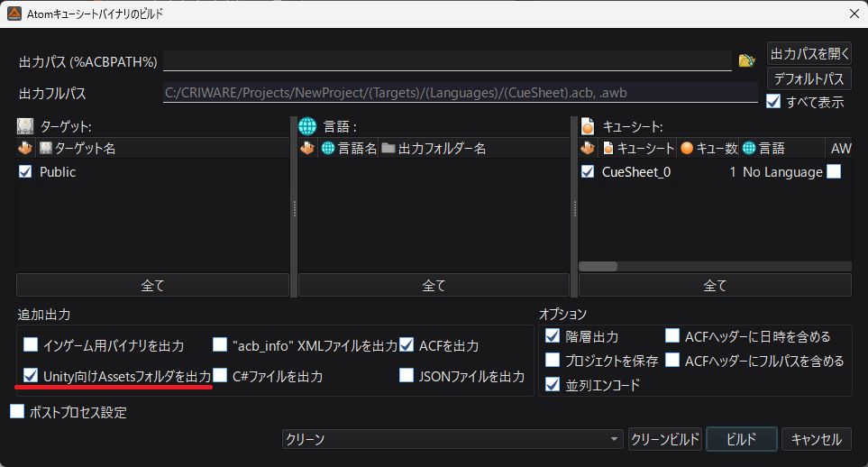Click the cue sheet horizontal scrollbar thumb

pos(598,267)
